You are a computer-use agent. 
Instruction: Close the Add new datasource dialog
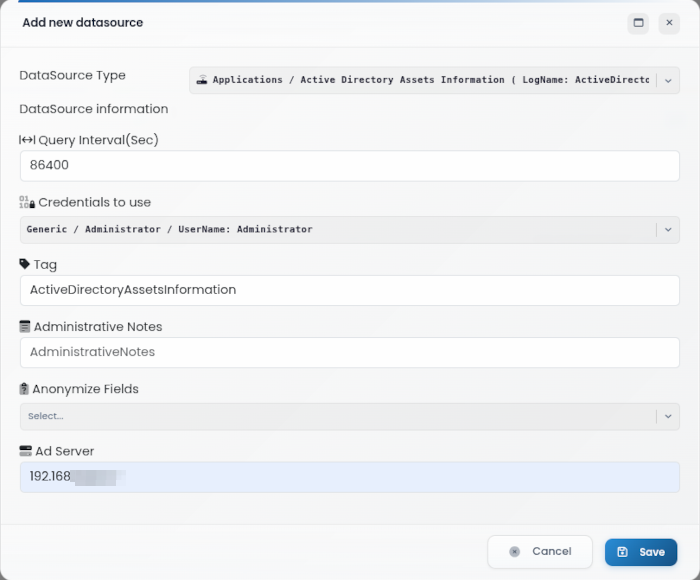coord(669,23)
